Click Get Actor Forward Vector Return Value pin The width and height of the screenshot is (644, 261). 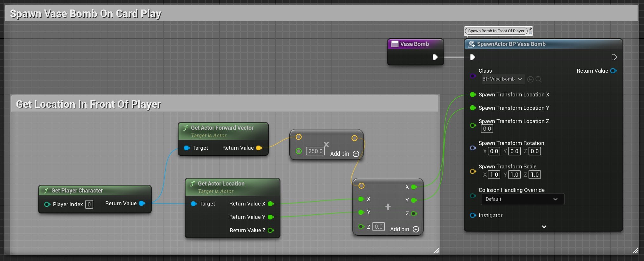pos(259,148)
